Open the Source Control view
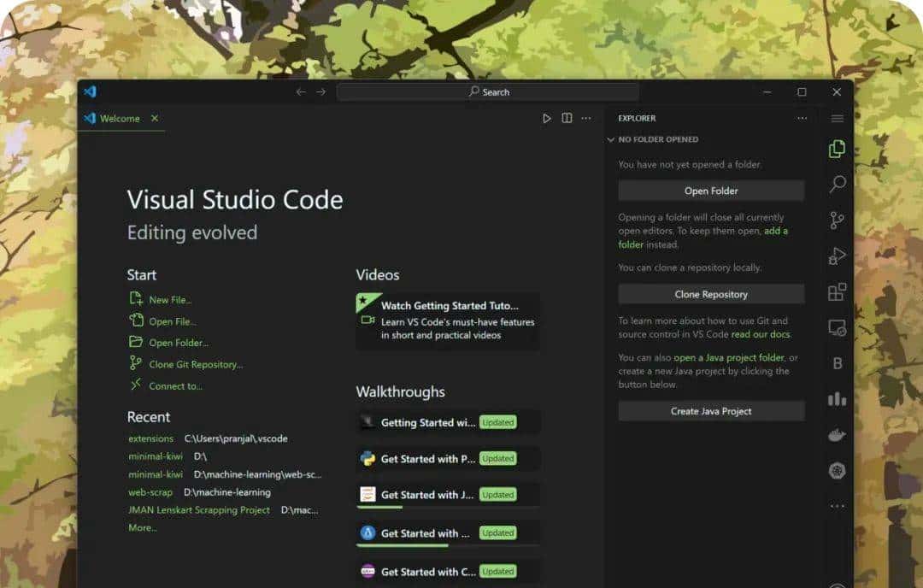923x588 pixels. pyautogui.click(x=837, y=220)
